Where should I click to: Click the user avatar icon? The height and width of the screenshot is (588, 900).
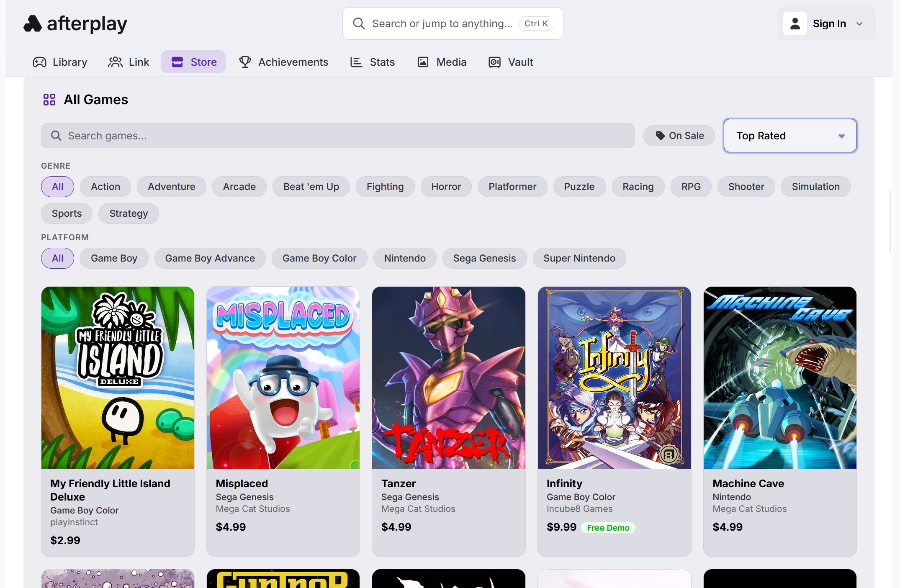coord(795,24)
